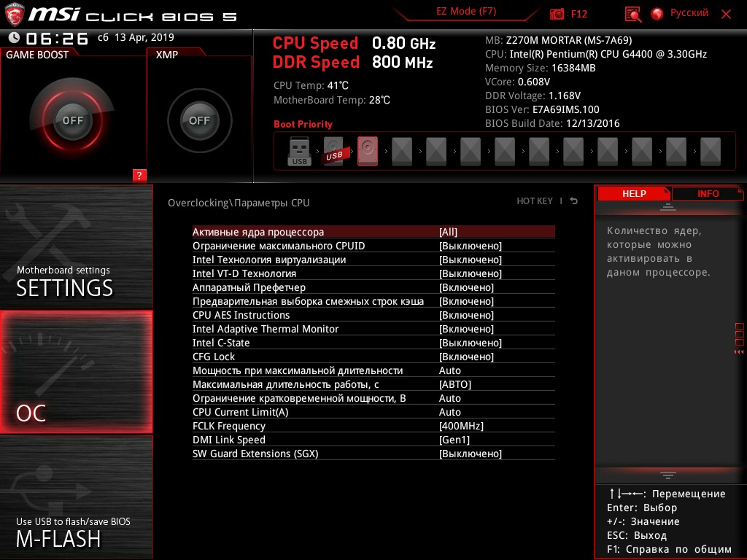Change Предварительная выборка смежных строк кэша
Screen dimensions: 747x560
point(373,301)
